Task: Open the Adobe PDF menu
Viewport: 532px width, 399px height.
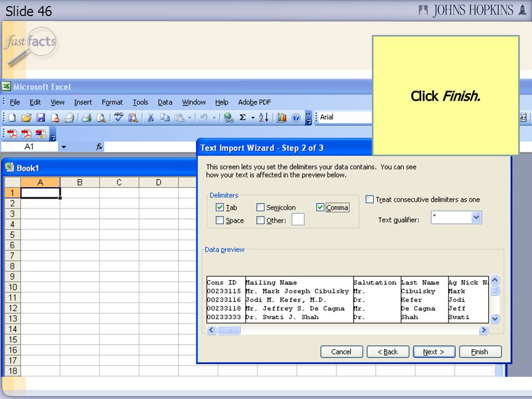Action: point(254,102)
